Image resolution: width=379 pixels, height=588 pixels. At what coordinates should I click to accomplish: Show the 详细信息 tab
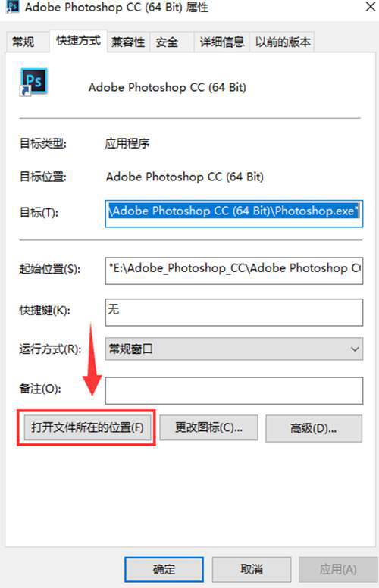click(222, 42)
